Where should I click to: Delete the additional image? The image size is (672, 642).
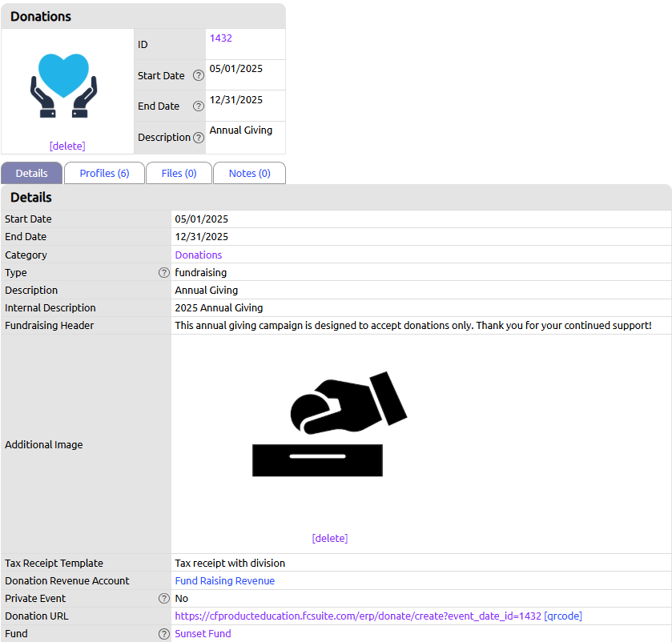pos(329,539)
